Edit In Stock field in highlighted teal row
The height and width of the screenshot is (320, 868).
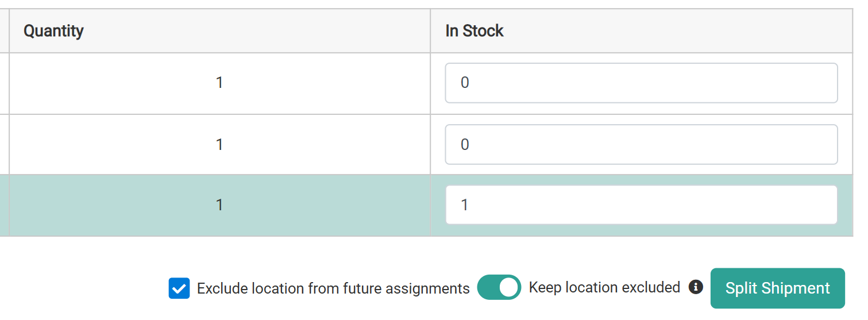641,205
